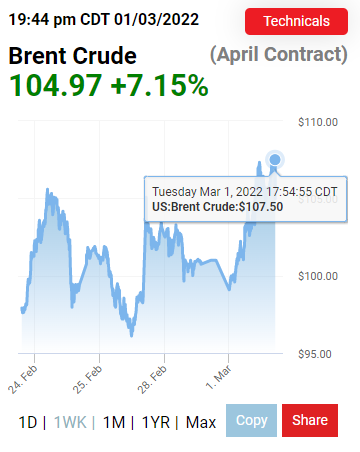360x452 pixels.
Task: Click the 28. Feb axis label
Action: coord(152,379)
